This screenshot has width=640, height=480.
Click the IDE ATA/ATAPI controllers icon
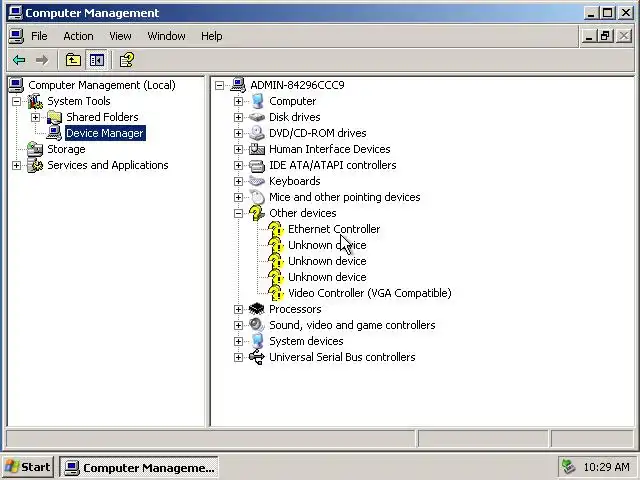[x=257, y=165]
